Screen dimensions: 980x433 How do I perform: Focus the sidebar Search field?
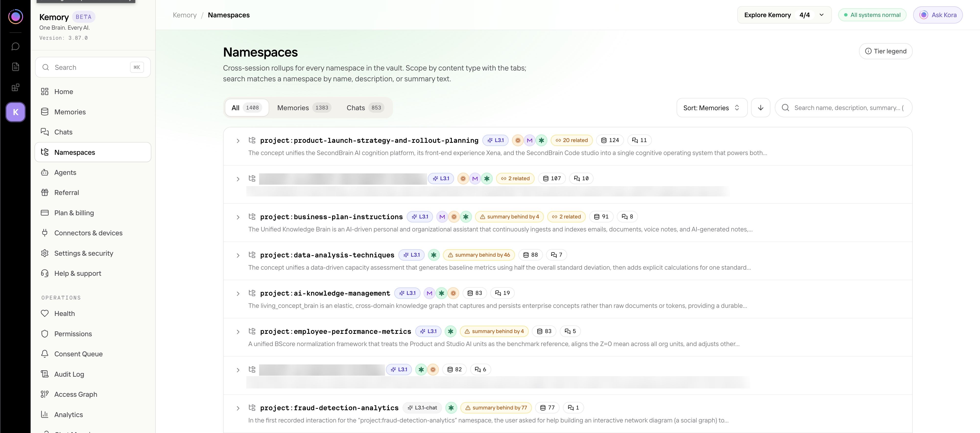point(93,67)
